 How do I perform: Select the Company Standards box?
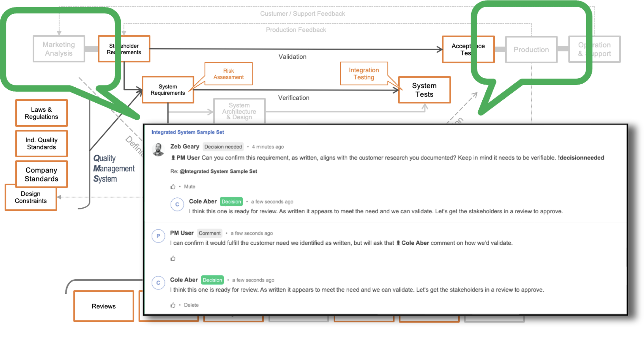click(41, 174)
